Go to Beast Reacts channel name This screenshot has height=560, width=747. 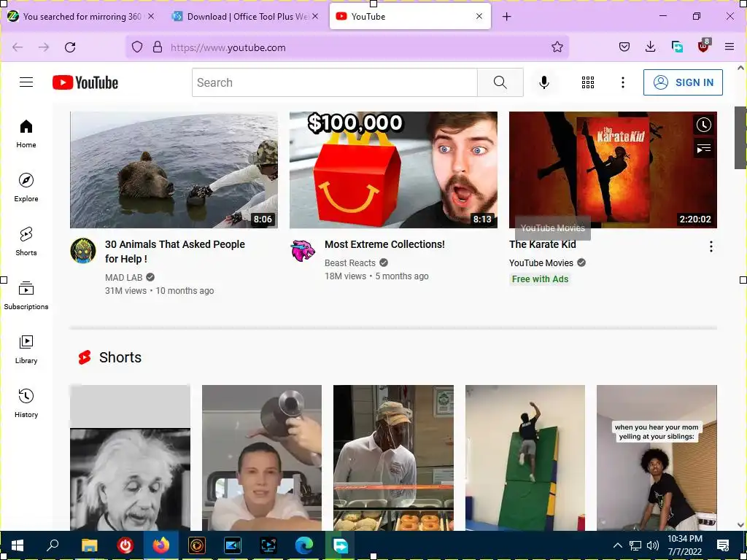[x=349, y=262]
